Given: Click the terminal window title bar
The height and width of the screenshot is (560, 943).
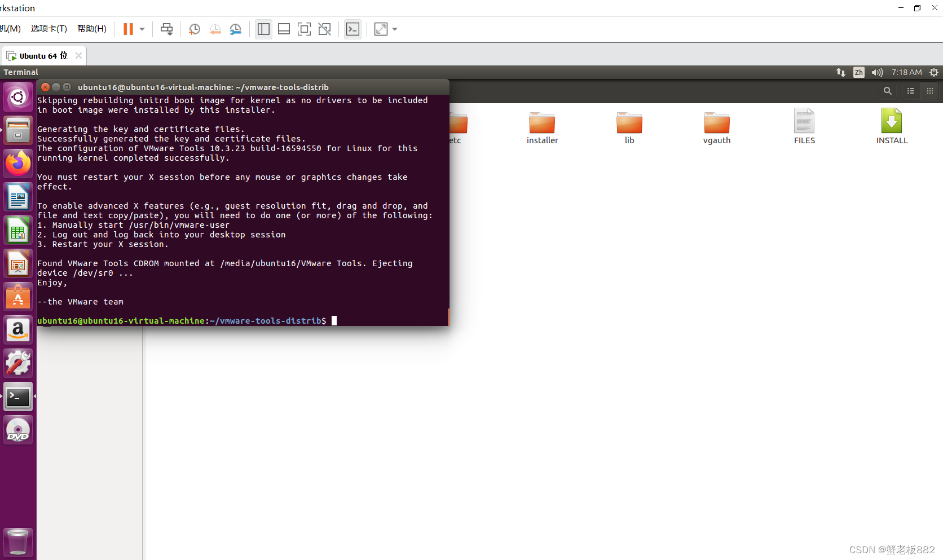Looking at the screenshot, I should pos(243,87).
